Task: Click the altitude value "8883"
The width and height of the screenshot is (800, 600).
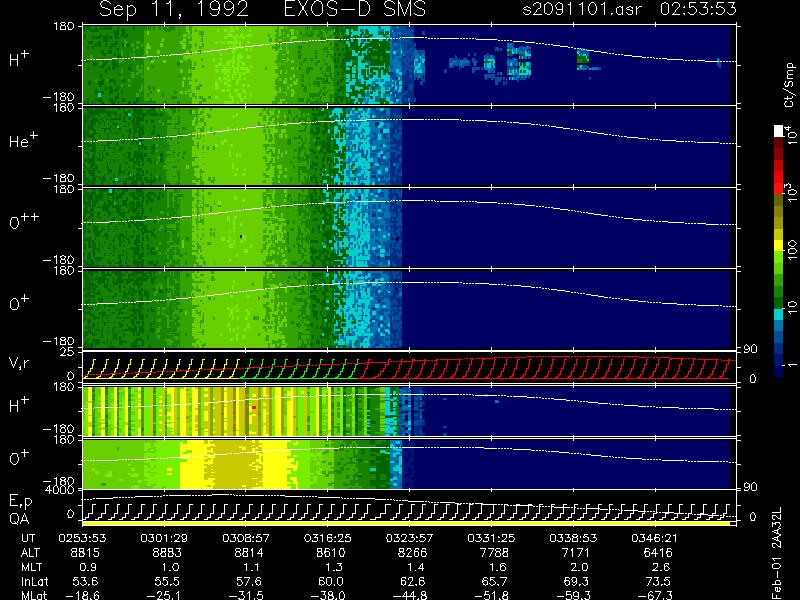Action: 167,553
